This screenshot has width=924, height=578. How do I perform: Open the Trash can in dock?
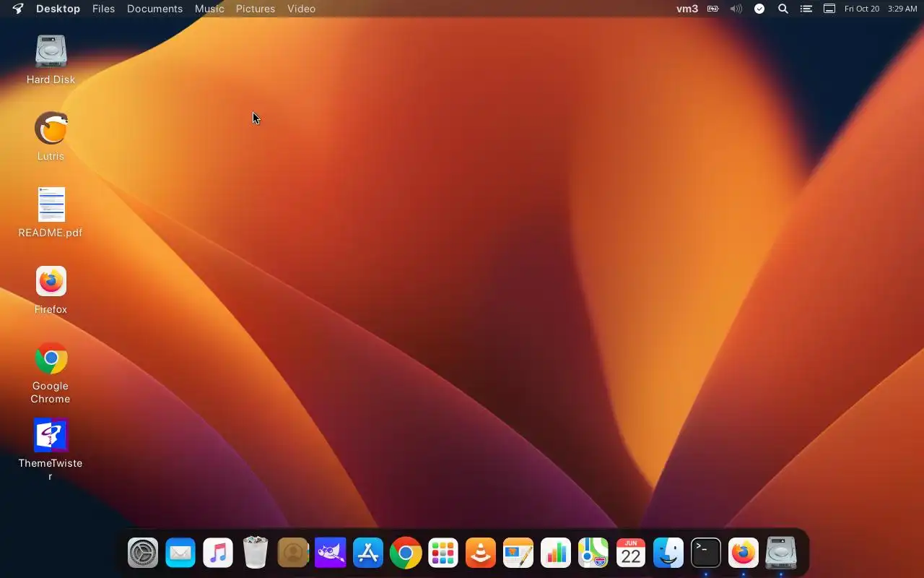[x=256, y=553]
